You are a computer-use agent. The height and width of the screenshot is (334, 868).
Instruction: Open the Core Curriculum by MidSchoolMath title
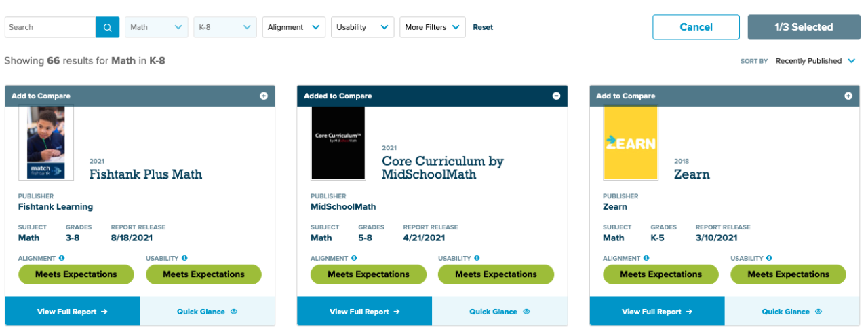[443, 168]
